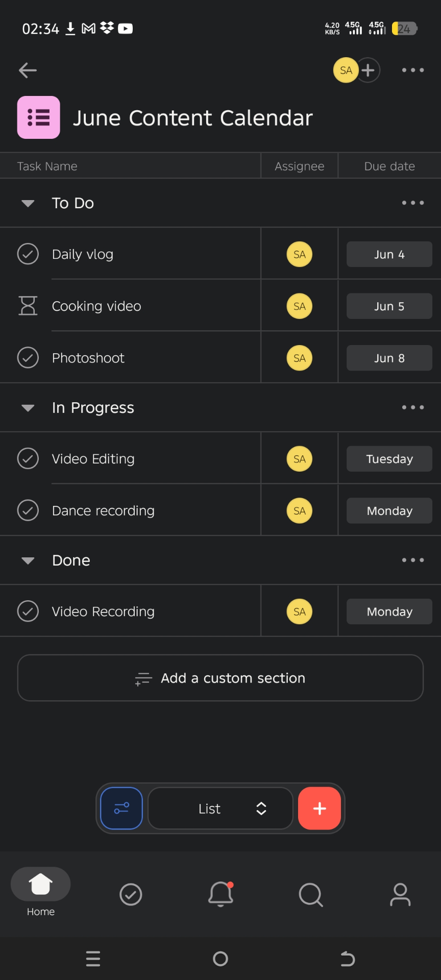
Task: Tap the Android back navigation button
Action: coord(348,959)
